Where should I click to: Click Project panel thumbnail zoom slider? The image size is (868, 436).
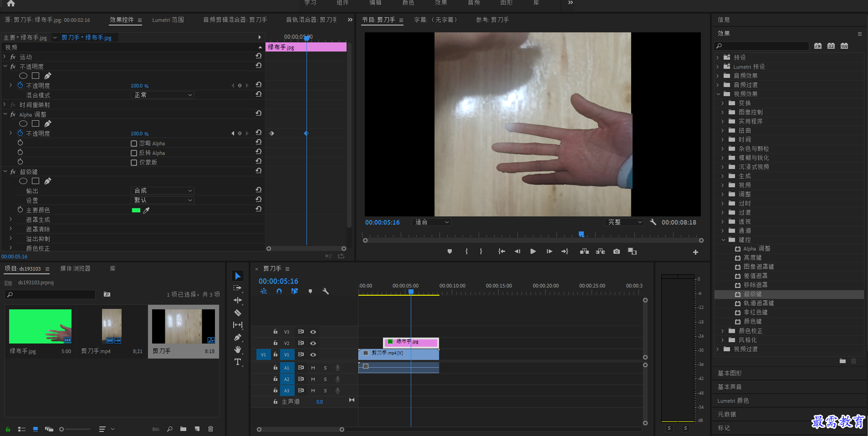pyautogui.click(x=61, y=429)
